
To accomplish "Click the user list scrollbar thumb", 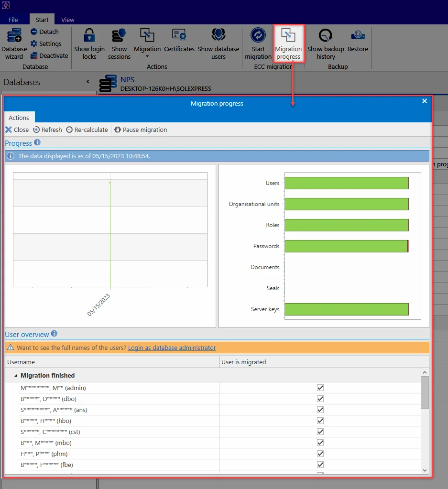I will 425,392.
